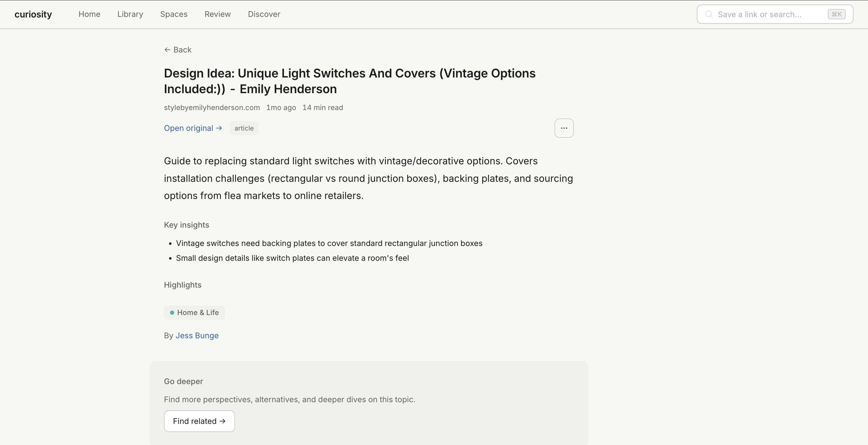Click the Back text link

pos(182,50)
